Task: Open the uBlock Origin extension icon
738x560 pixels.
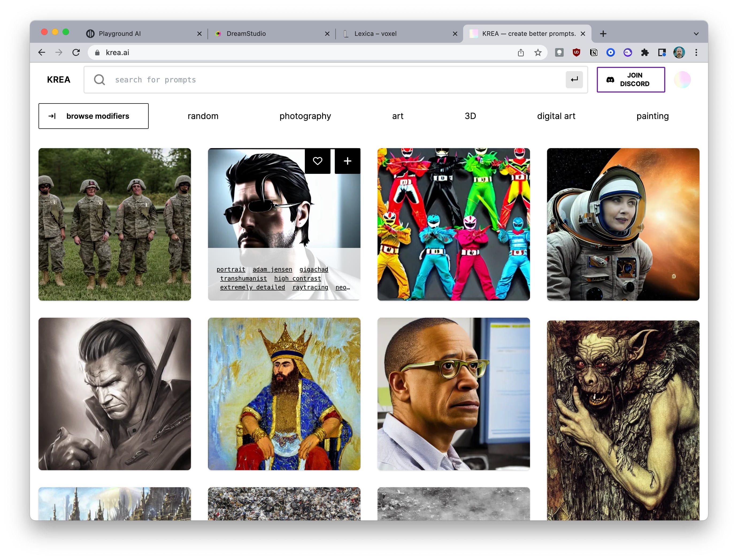Action: [576, 52]
